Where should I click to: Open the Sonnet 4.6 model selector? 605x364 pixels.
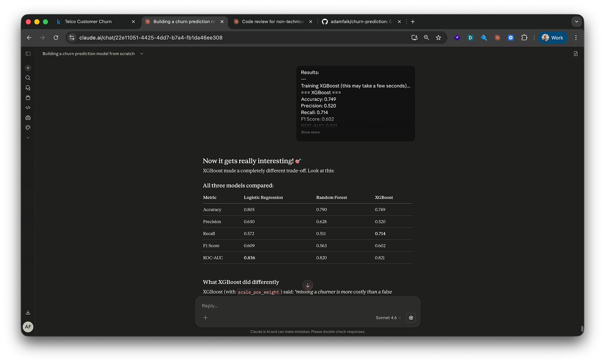(x=387, y=318)
